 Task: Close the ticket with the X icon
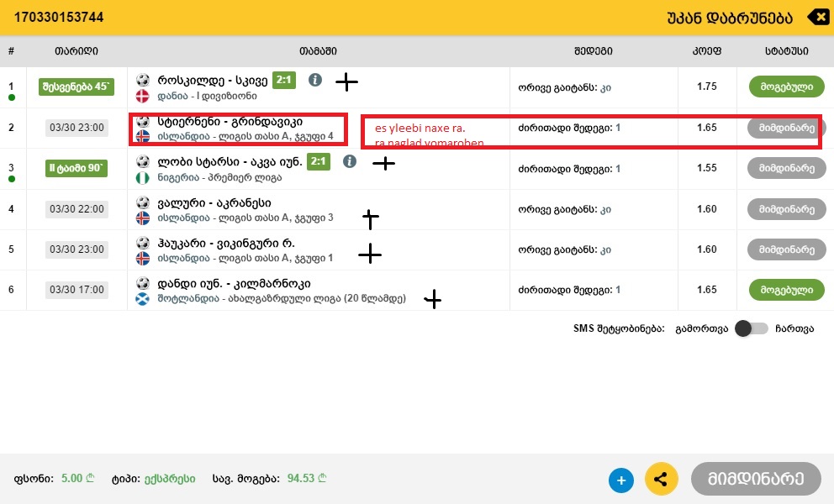tap(819, 17)
